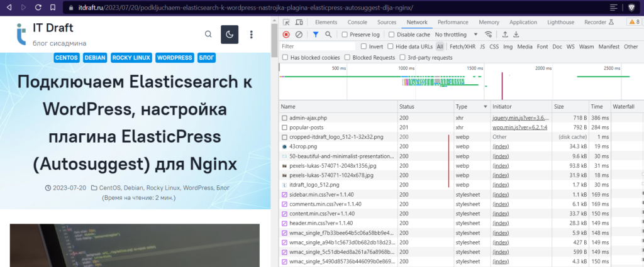Image resolution: width=644 pixels, height=267 pixels.
Task: Switch to the Console tab
Action: pos(357,22)
